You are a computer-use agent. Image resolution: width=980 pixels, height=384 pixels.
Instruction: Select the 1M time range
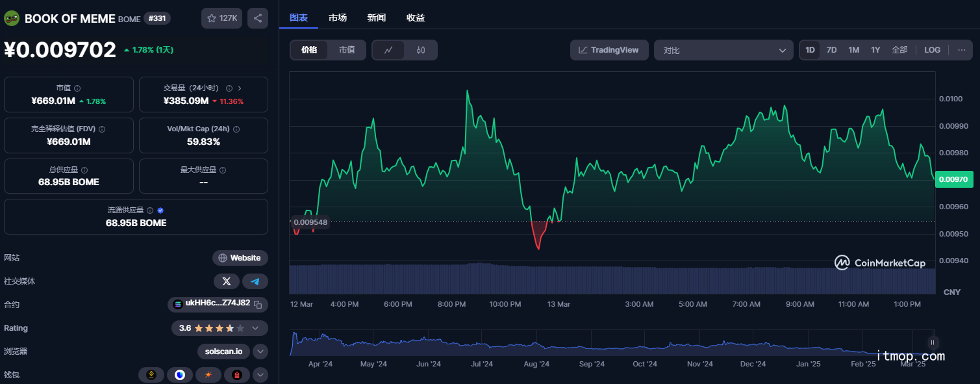point(853,50)
